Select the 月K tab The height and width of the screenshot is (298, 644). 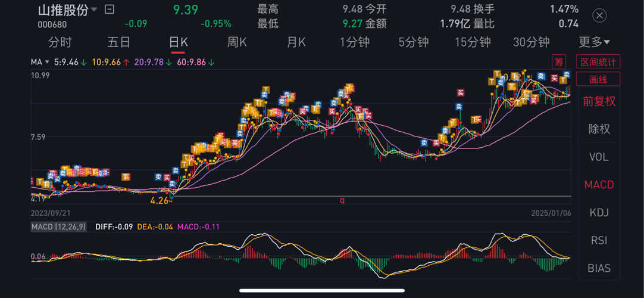point(296,42)
